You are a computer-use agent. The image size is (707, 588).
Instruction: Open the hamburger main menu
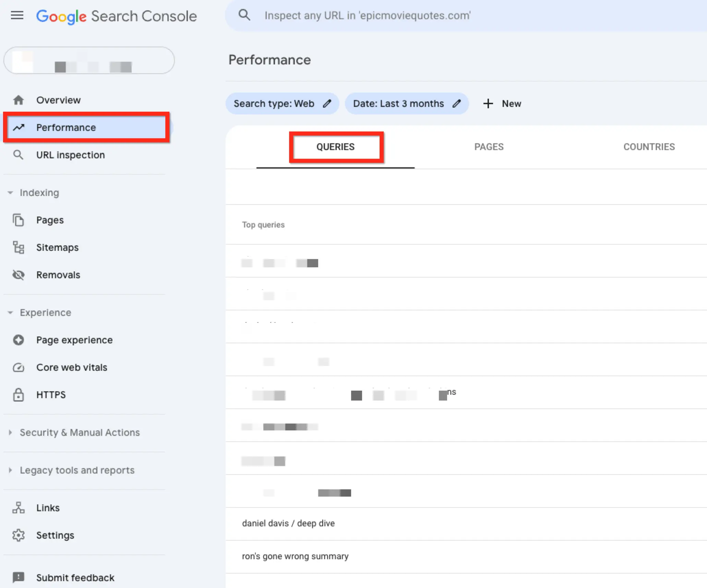tap(17, 15)
